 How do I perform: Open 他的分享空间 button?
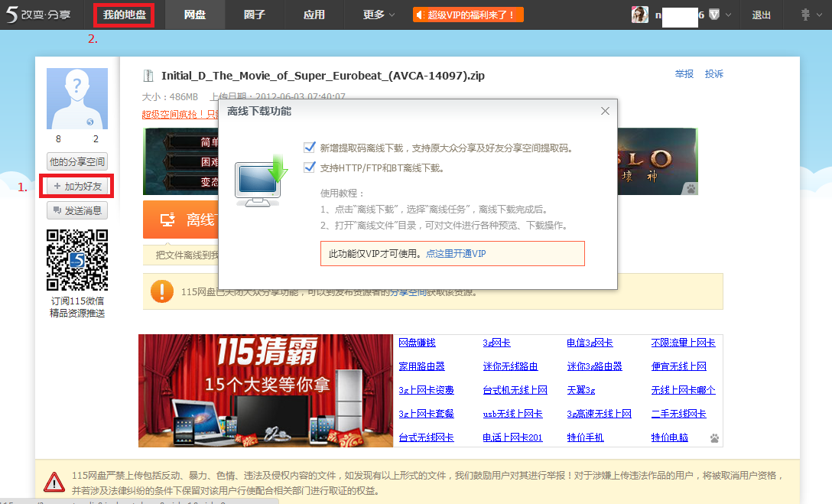77,162
